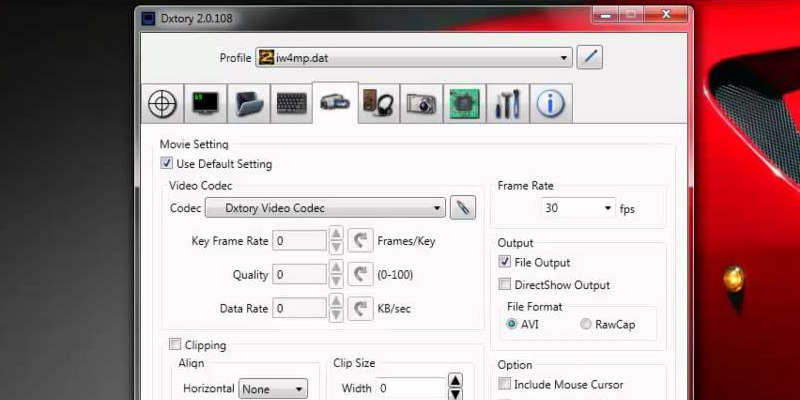
Task: Click the Option group label
Action: click(515, 365)
